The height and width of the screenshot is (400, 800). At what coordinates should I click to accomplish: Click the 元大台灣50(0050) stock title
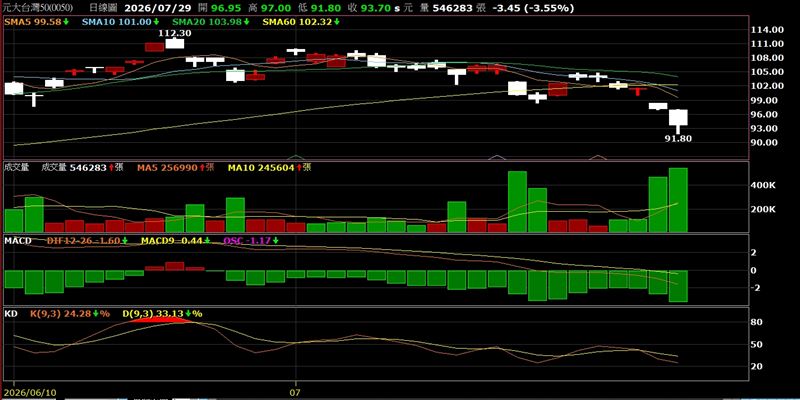(37, 8)
